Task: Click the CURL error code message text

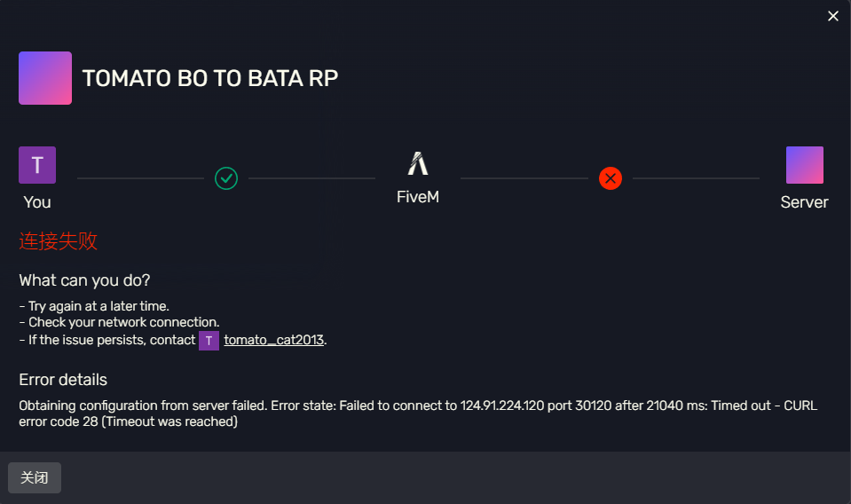Action: tap(418, 413)
